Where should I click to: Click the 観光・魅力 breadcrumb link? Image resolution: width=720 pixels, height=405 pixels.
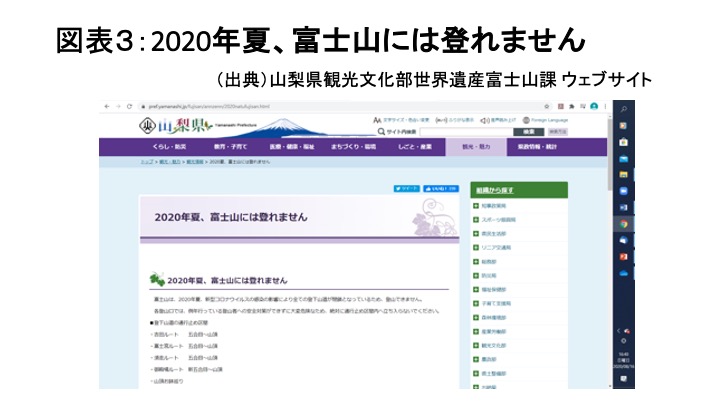tap(169, 162)
